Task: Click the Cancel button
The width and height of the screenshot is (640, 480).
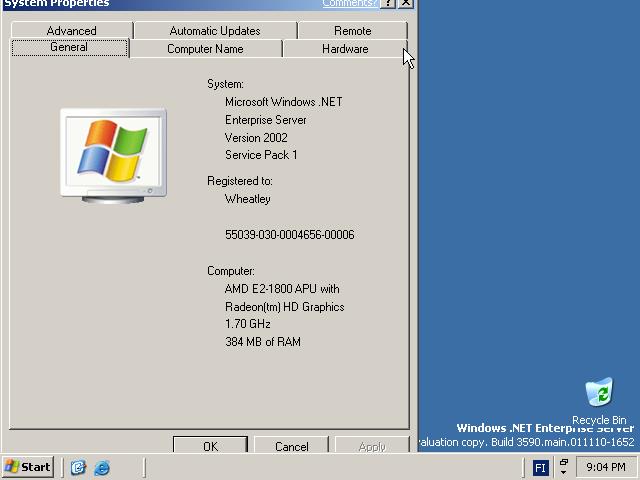Action: (291, 446)
